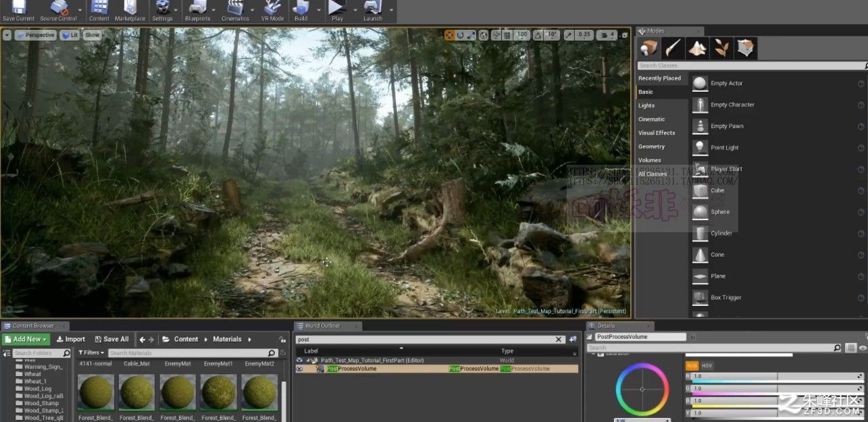Select the Landscape mode mountain icon
Viewport: 868px width, 422px height.
[697, 48]
